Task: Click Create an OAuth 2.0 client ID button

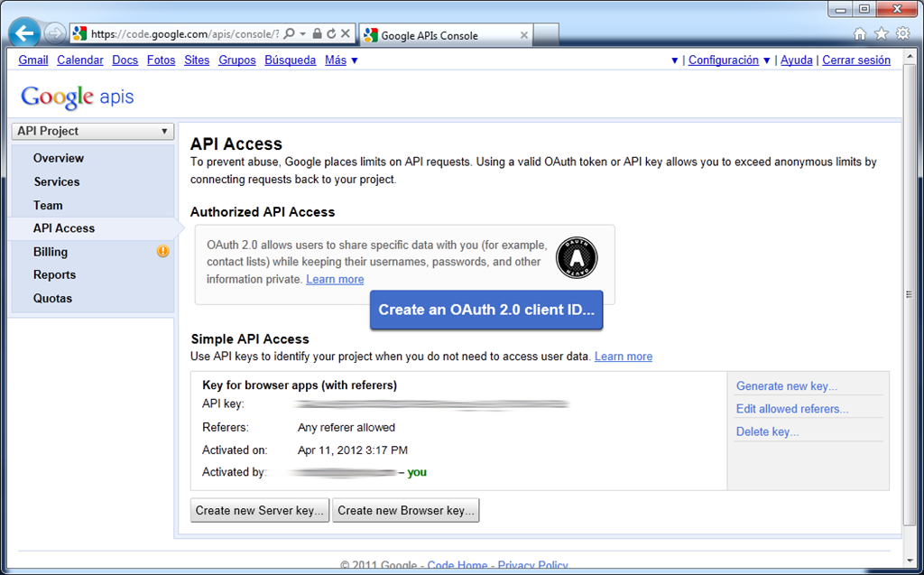Action: pyautogui.click(x=486, y=310)
